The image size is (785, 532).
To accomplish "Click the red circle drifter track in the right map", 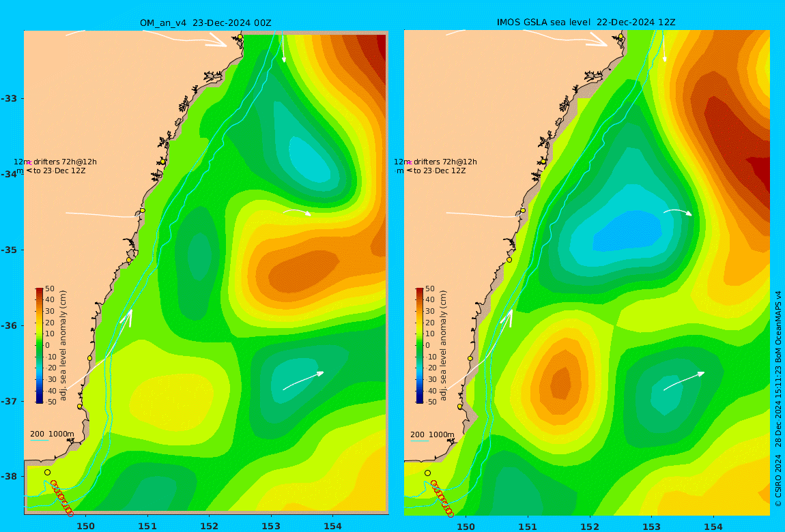I will coord(442,498).
